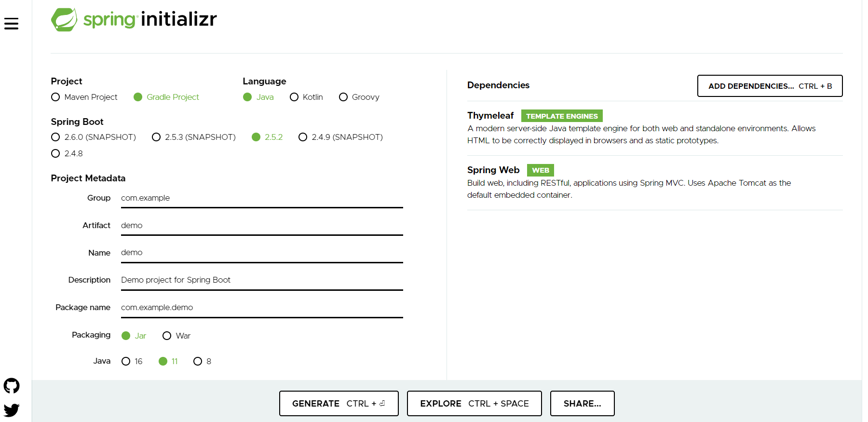Click the Artifact input field

262,226
